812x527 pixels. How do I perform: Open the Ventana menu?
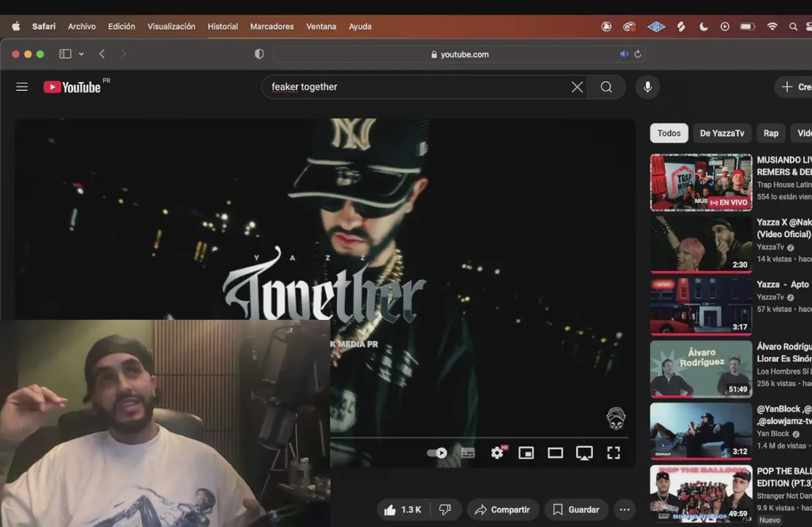(321, 26)
